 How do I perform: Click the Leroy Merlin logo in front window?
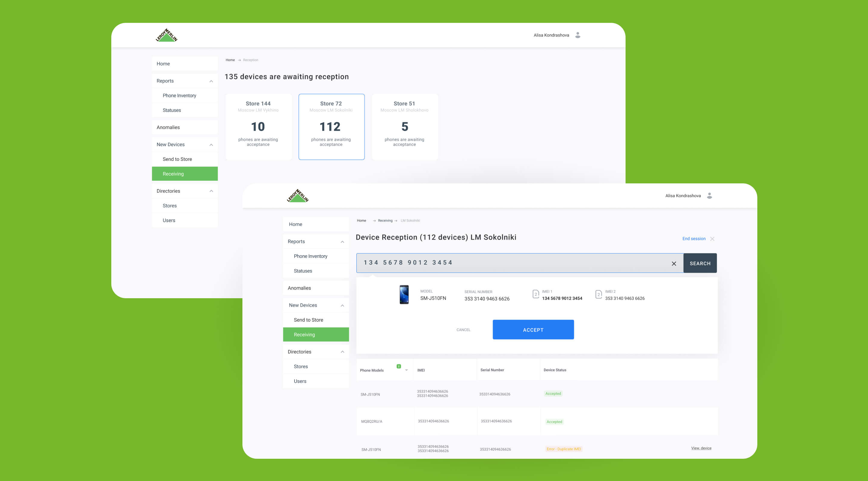(297, 196)
